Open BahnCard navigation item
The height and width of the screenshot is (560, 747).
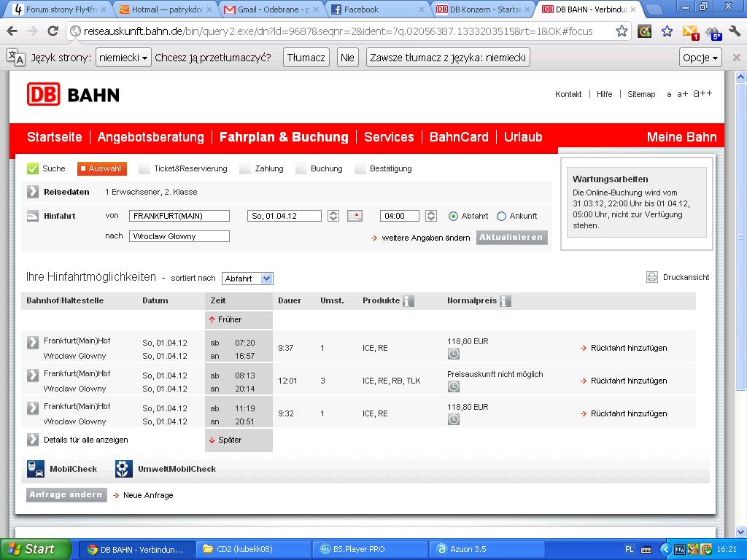(x=459, y=137)
